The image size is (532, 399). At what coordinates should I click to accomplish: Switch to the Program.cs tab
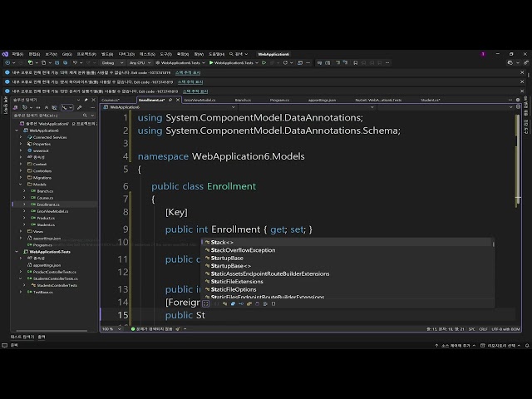coord(279,100)
